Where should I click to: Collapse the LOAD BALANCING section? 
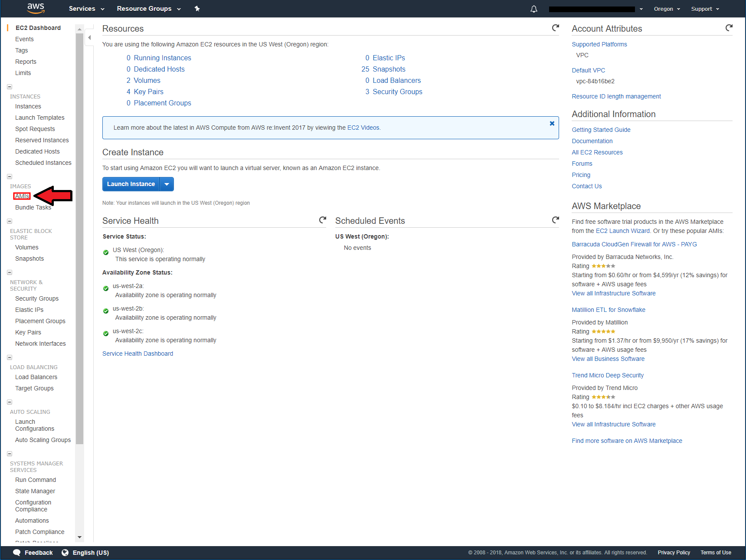(10, 357)
